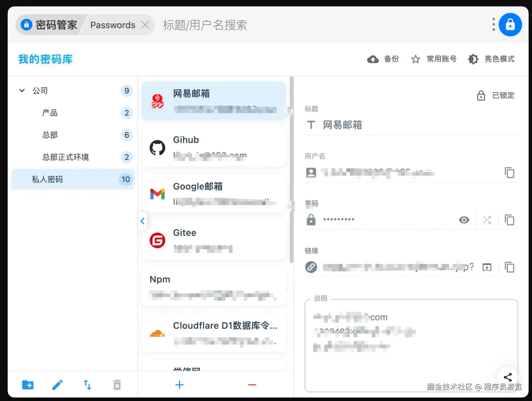Click the entry list scrollbar
Screen dimensions: 532x401
(291, 170)
